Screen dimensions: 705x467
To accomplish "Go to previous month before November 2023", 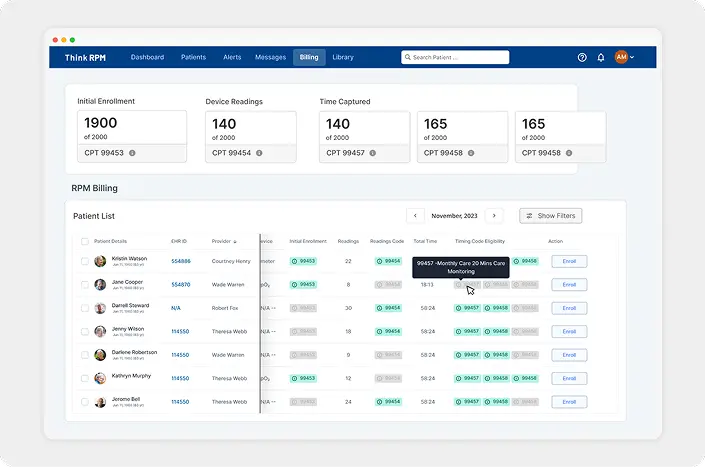I will (415, 215).
